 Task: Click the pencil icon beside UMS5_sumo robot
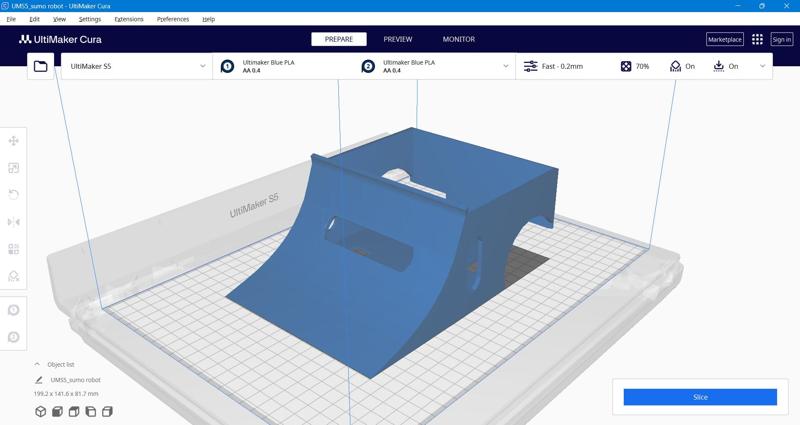[39, 380]
